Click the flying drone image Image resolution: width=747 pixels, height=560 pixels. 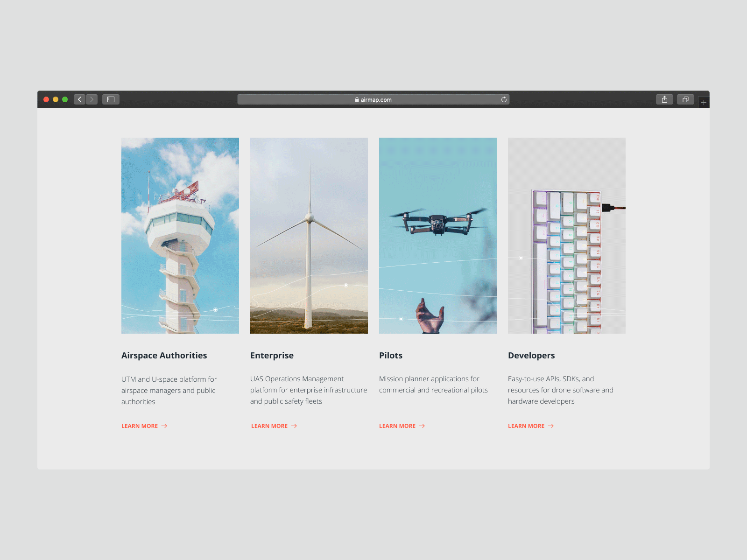[438, 235]
